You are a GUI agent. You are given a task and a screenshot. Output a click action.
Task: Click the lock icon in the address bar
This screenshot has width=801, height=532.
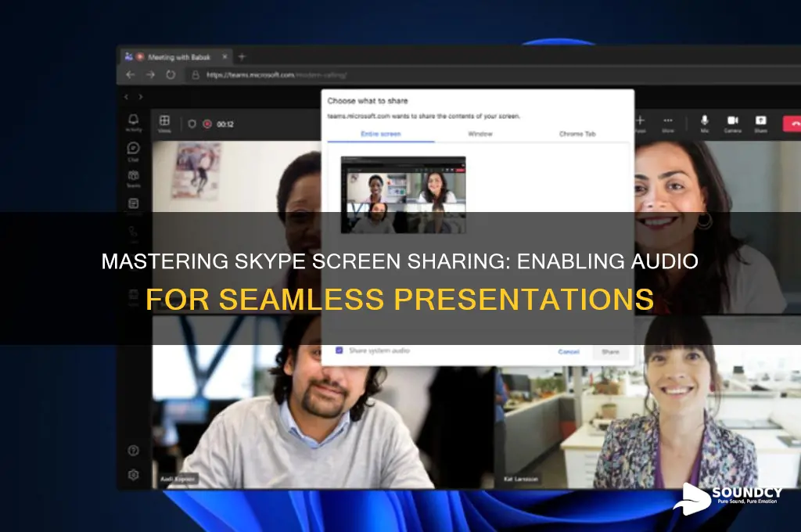click(x=195, y=75)
